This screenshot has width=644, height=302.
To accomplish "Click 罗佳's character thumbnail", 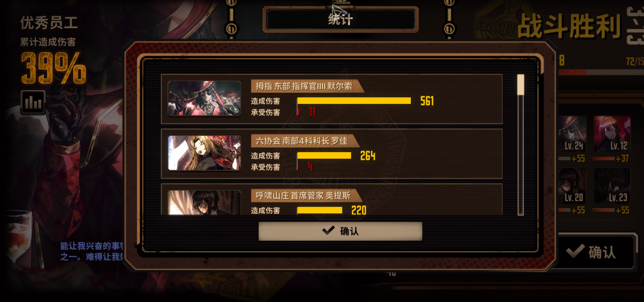I will click(x=205, y=153).
